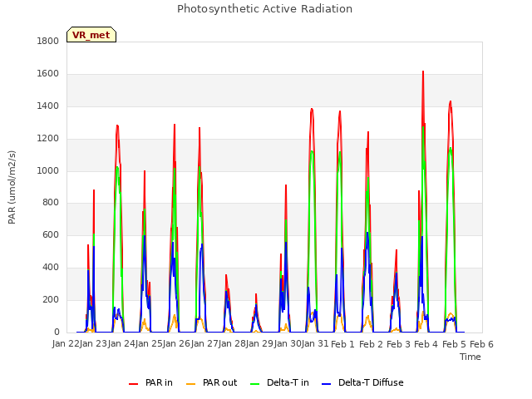This screenshot has width=532, height=399.
Task: Click the 400 y-axis tick label
Action: [51, 268]
